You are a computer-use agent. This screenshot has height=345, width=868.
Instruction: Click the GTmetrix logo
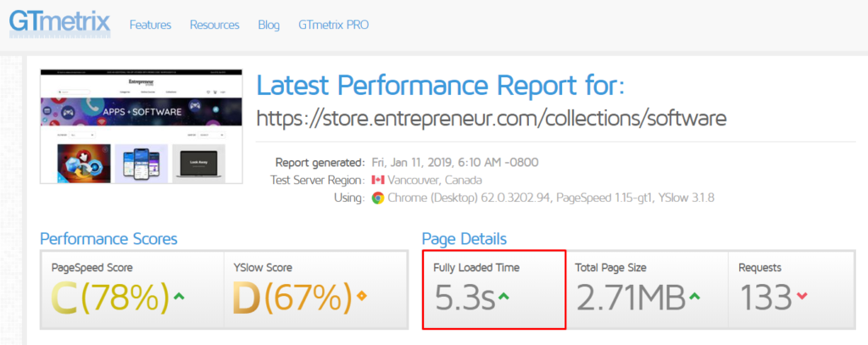tap(60, 23)
